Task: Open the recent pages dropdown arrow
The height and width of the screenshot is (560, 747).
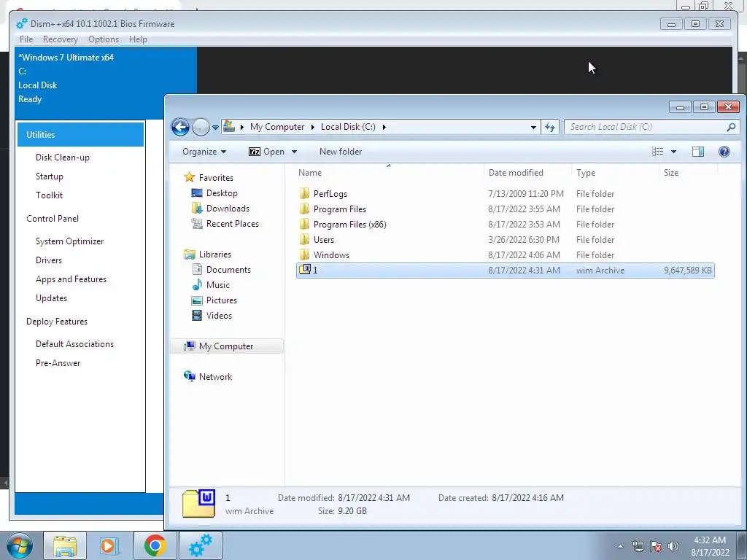Action: pyautogui.click(x=215, y=128)
